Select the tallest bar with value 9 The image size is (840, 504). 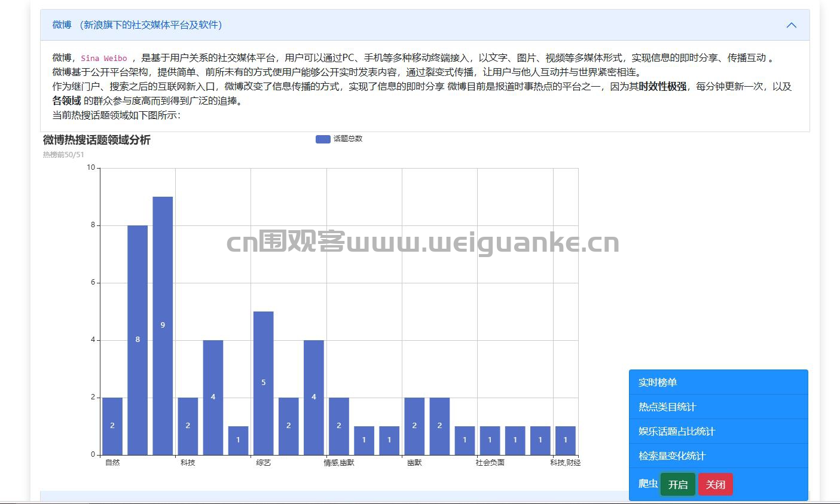pos(163,326)
